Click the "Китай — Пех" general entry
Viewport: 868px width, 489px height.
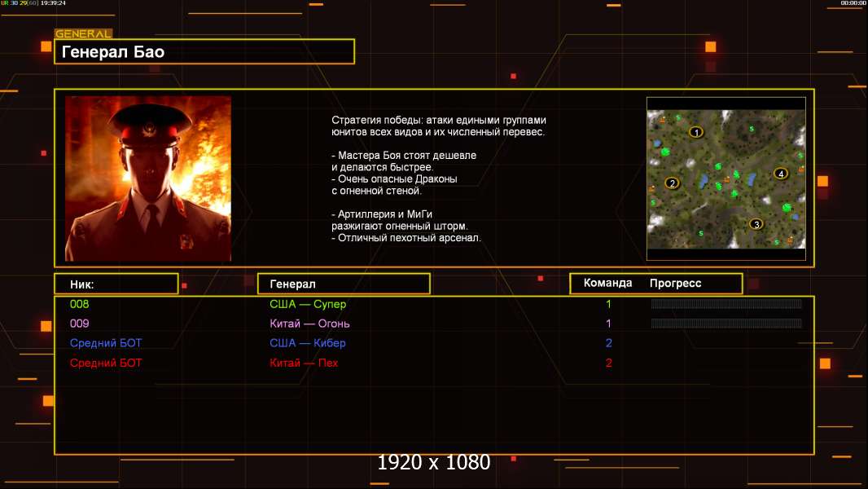[x=304, y=363]
